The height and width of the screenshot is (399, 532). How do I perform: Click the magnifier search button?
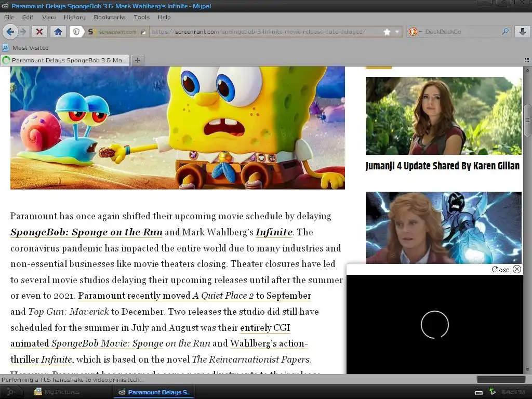pos(505,32)
